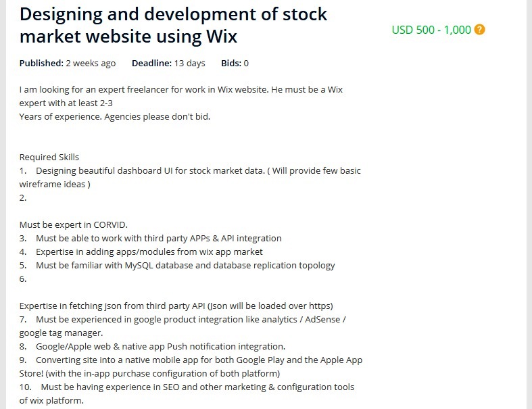
Task: Click item 1 about designing dashboard UI
Action: [190, 170]
